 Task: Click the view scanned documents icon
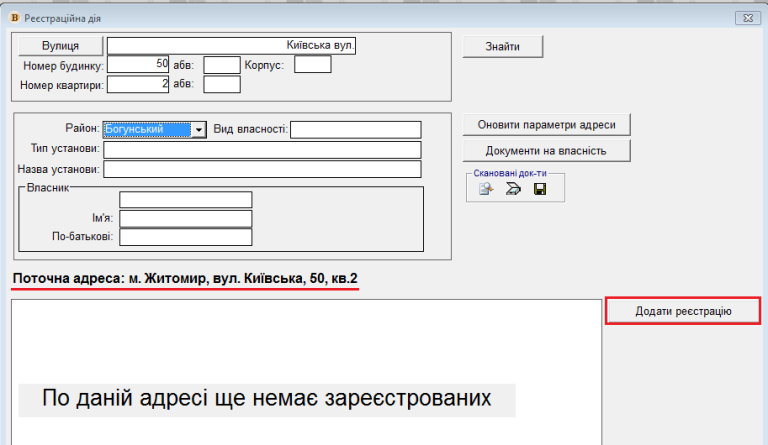coord(487,189)
